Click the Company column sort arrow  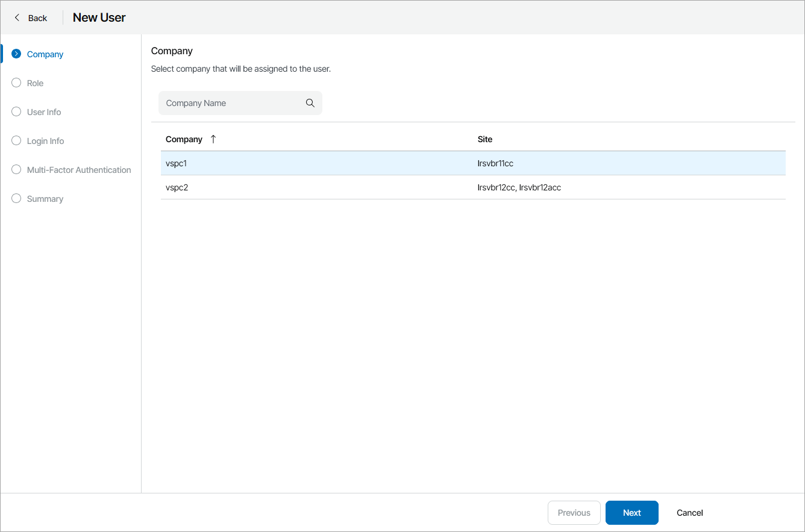coord(213,139)
